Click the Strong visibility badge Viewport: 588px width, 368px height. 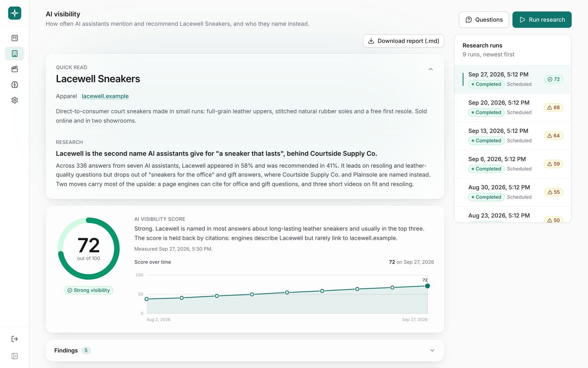tap(89, 290)
